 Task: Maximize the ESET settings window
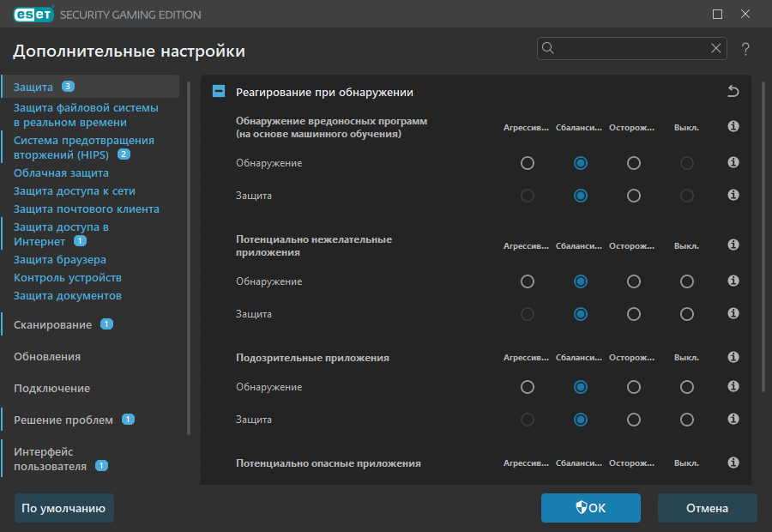point(717,15)
